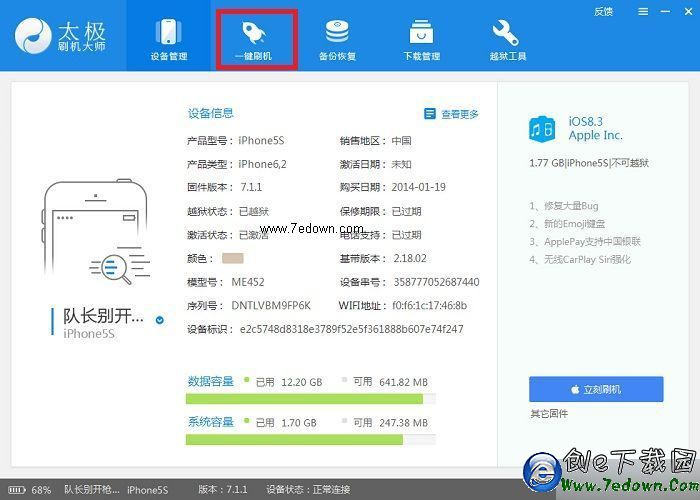Click 版本：7.1.1 in the status bar
The width and height of the screenshot is (700, 500).
[222, 489]
